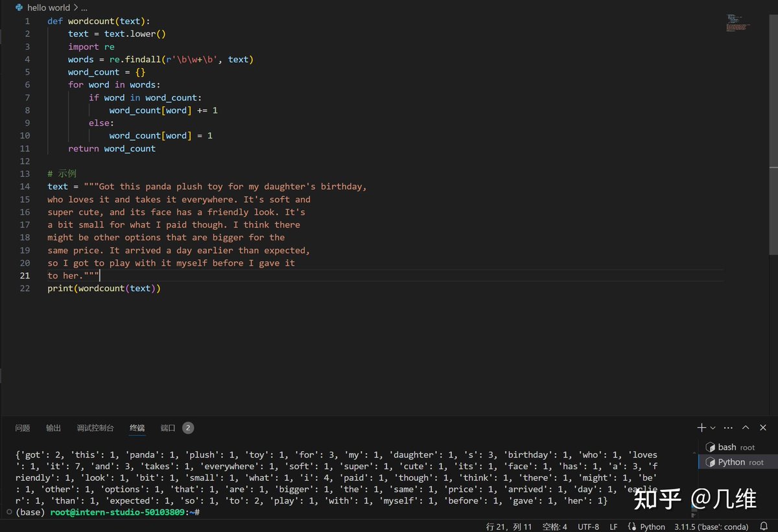The height and width of the screenshot is (532, 778).
Task: Select language mode Python in status bar
Action: coord(653,526)
